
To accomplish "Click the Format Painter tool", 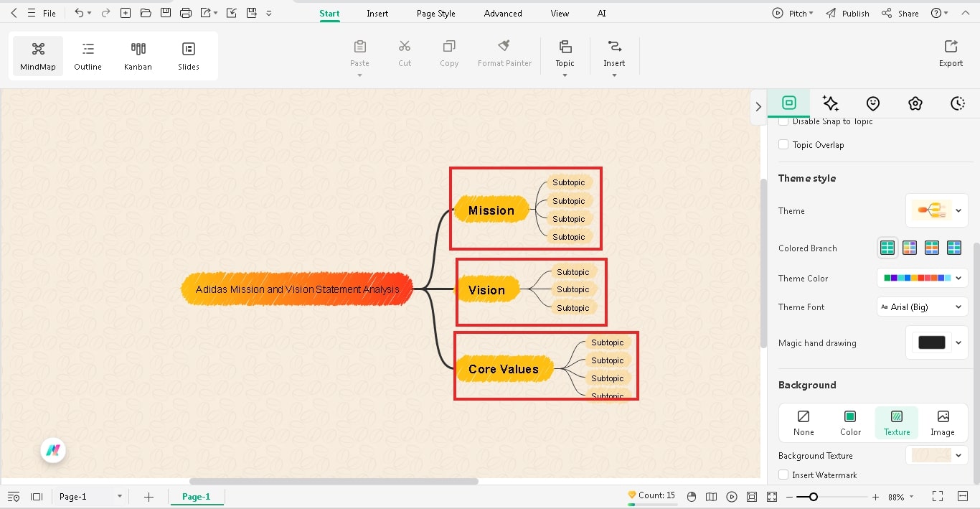I will tap(504, 54).
